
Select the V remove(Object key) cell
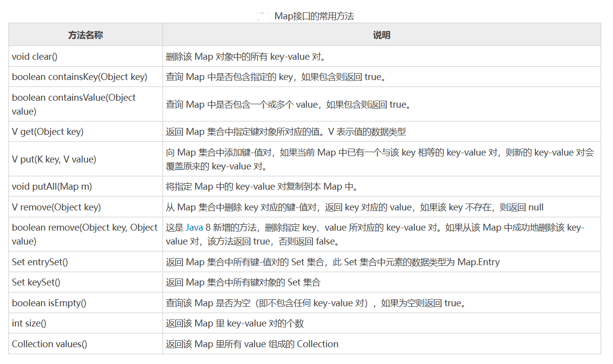click(56, 207)
